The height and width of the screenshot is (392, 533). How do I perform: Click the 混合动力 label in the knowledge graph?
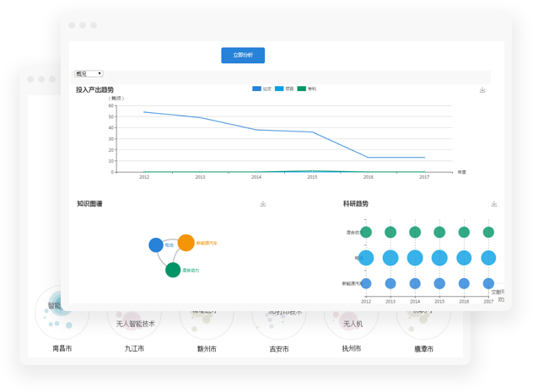pyautogui.click(x=191, y=271)
